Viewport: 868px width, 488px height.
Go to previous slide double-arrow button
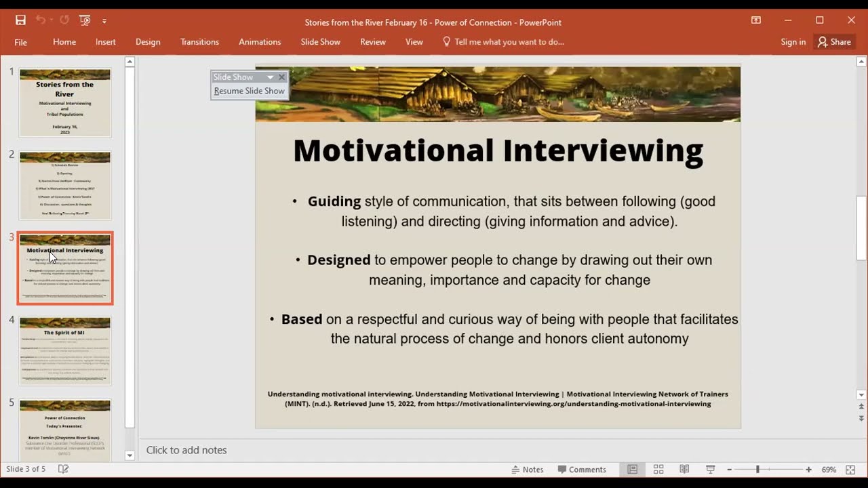point(861,407)
